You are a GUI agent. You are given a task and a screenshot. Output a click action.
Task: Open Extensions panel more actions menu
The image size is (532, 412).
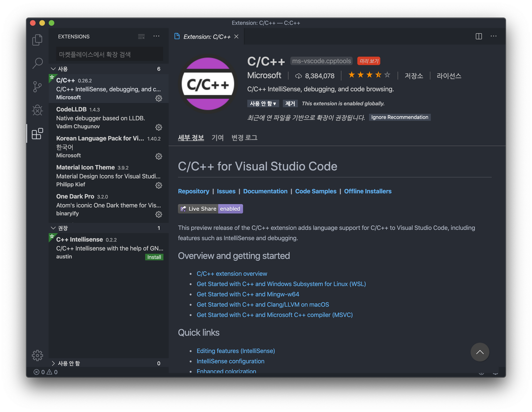156,37
